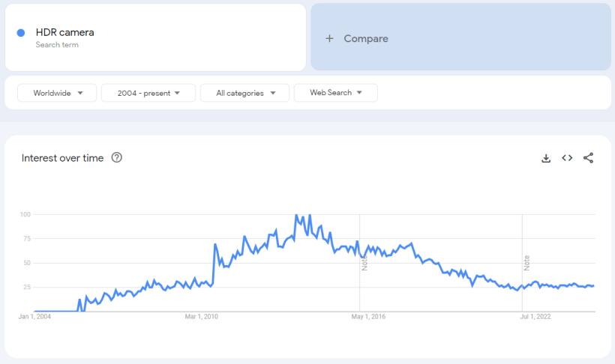
Task: Click the Jul 1, 2022 axis label
Action: point(535,317)
